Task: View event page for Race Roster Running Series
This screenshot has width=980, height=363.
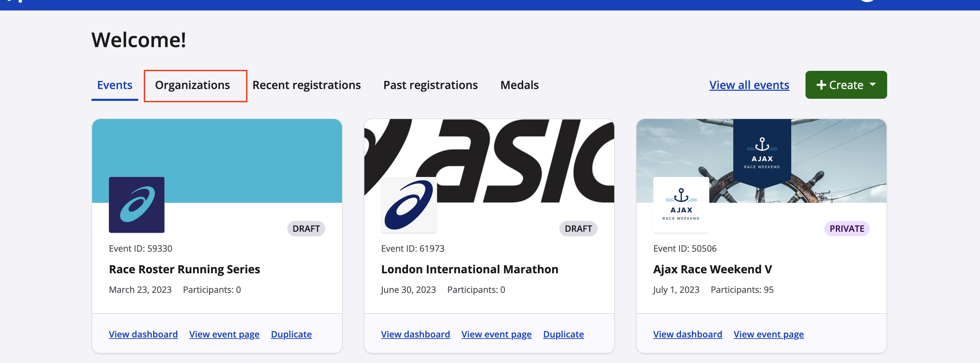Action: point(224,334)
